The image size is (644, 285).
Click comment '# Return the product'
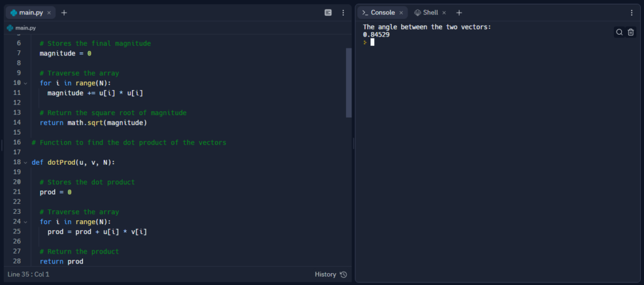[x=79, y=252]
